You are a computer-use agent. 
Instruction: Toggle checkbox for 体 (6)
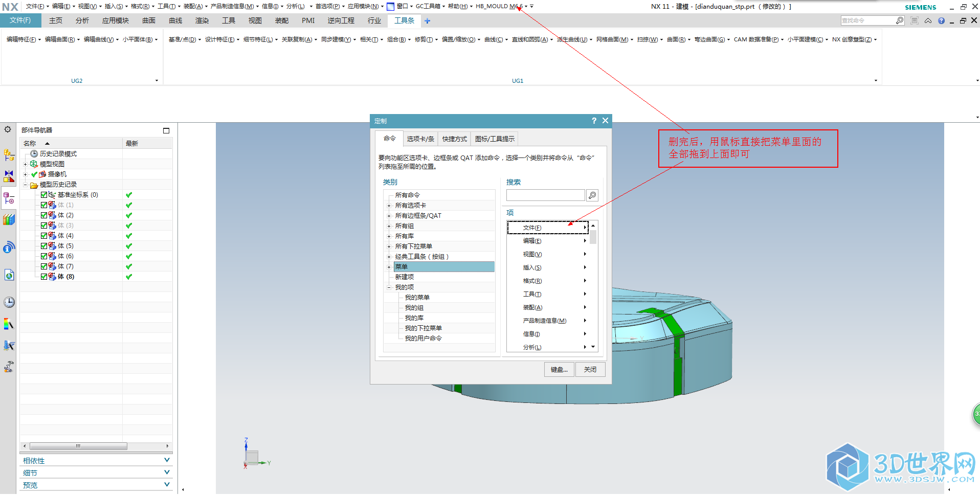coord(44,256)
